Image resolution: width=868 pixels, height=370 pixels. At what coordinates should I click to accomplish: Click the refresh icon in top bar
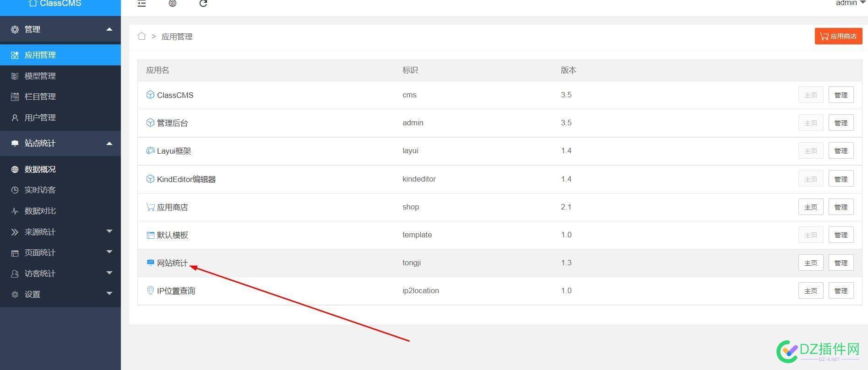(203, 3)
